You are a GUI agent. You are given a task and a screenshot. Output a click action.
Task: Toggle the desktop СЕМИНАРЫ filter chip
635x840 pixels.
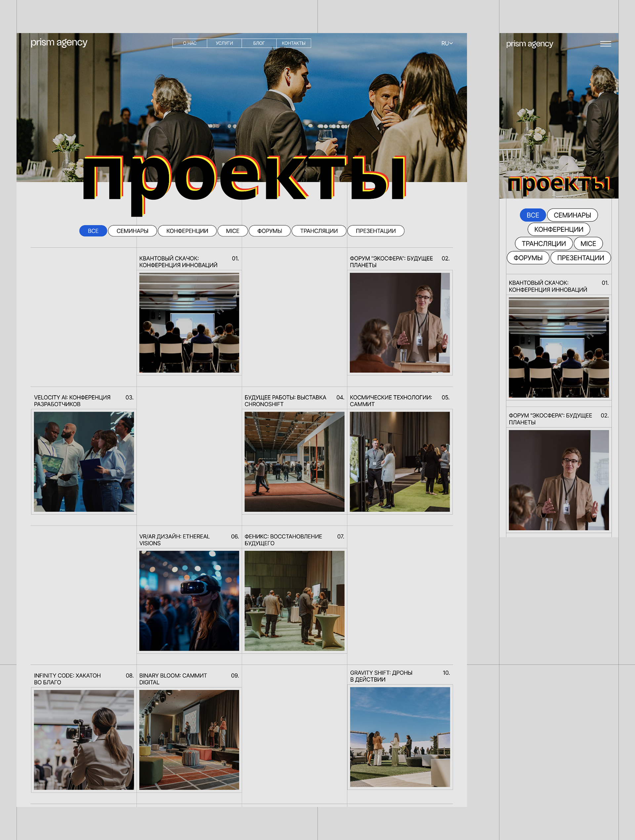pyautogui.click(x=132, y=231)
